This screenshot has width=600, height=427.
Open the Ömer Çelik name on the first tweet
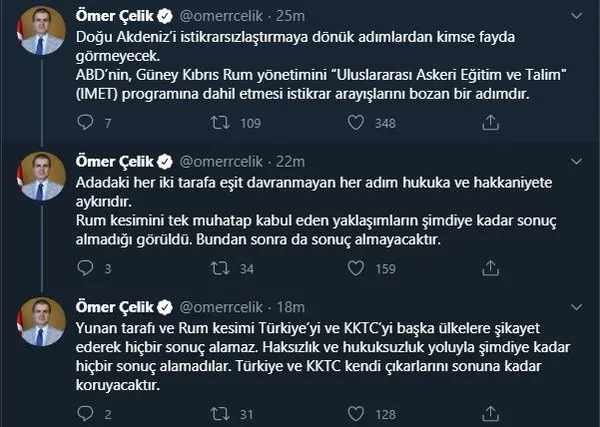click(x=112, y=17)
